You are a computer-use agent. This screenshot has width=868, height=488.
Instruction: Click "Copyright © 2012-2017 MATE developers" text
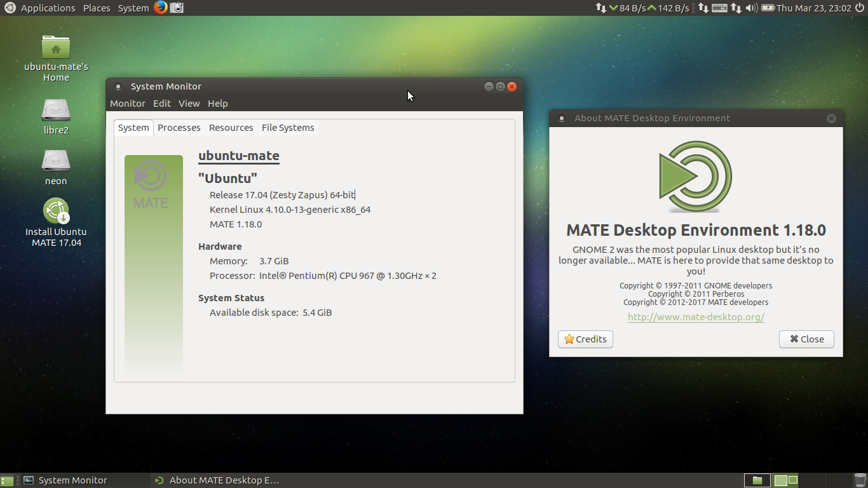click(696, 302)
